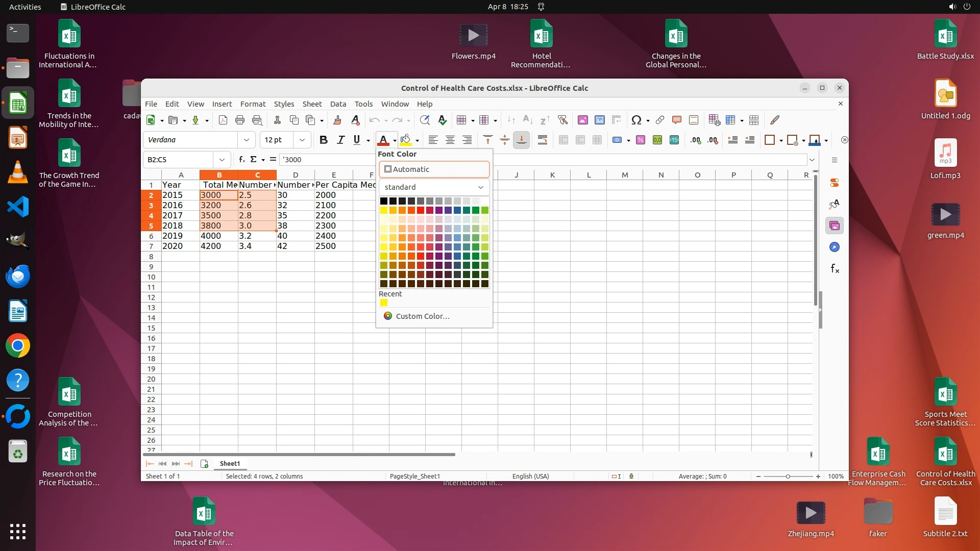980x551 pixels.
Task: Click the Automatic font color button
Action: 434,169
